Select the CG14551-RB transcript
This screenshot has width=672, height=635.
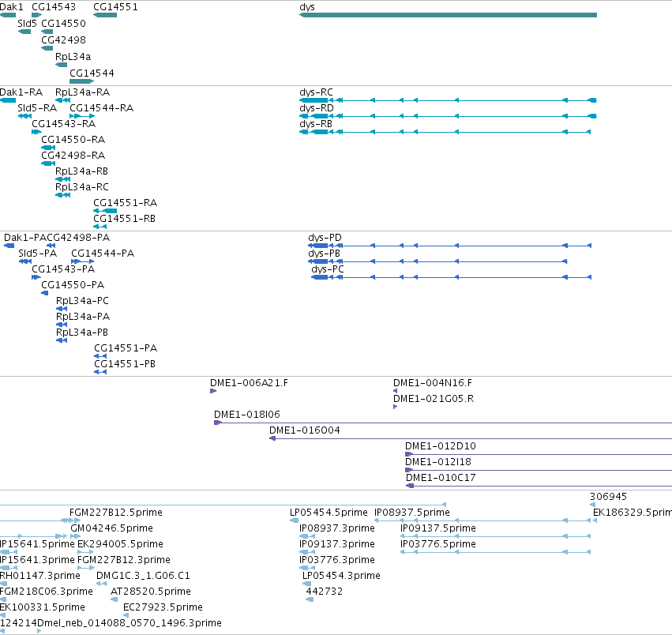coord(99,227)
